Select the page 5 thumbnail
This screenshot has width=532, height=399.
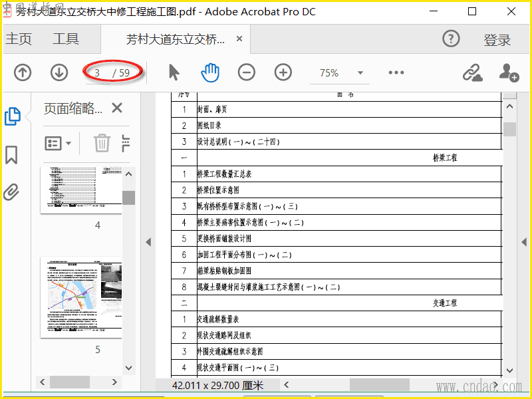pos(80,297)
